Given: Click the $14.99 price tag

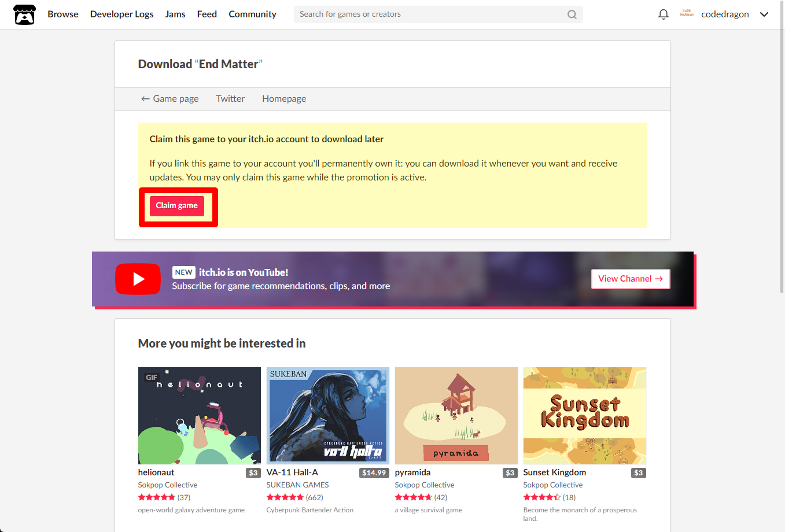Looking at the screenshot, I should (x=374, y=473).
